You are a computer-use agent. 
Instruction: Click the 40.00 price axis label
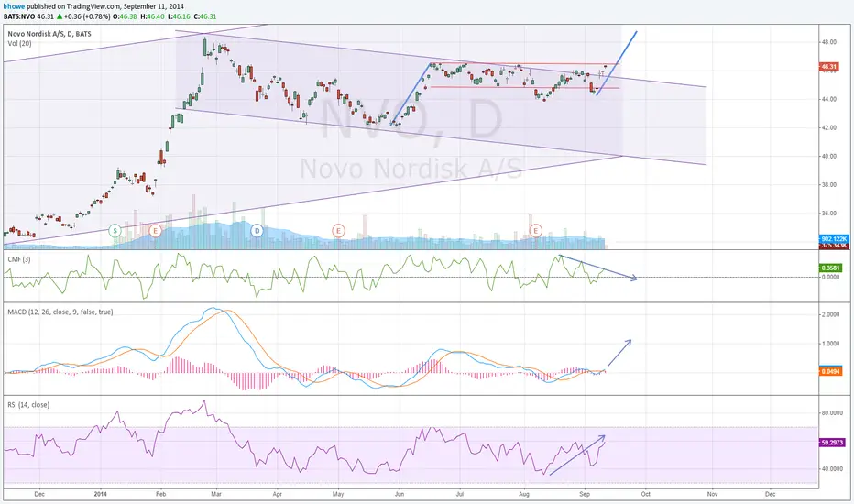click(x=829, y=157)
